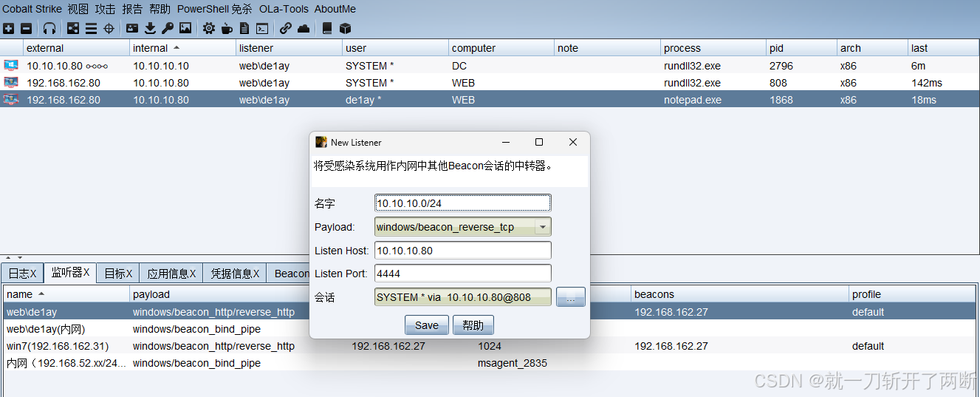
Task: Switch to the 日志 tab
Action: 22,273
